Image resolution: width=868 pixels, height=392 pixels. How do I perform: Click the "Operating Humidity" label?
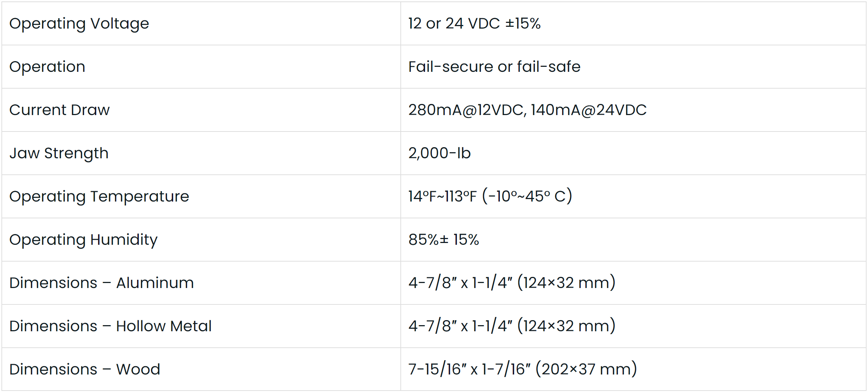(x=83, y=240)
